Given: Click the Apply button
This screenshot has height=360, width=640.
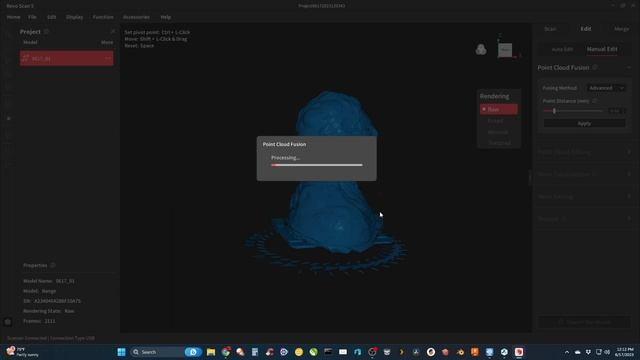Looking at the screenshot, I should [x=584, y=123].
